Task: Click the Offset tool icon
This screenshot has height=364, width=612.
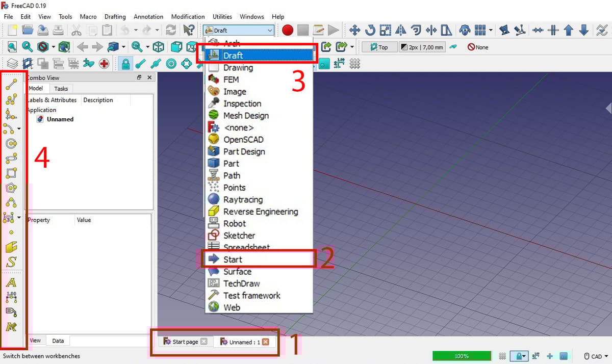Action: pyautogui.click(x=416, y=30)
